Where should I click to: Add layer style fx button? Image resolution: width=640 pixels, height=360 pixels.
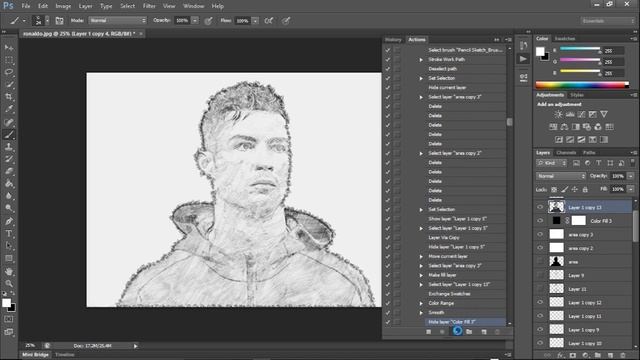(x=560, y=355)
